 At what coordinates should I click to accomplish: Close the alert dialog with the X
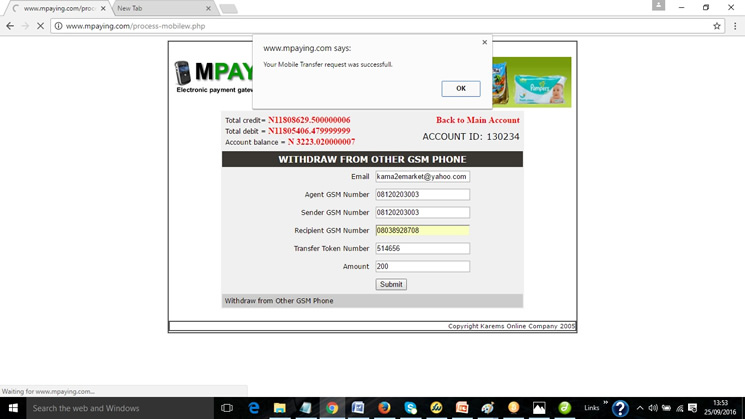(x=485, y=43)
